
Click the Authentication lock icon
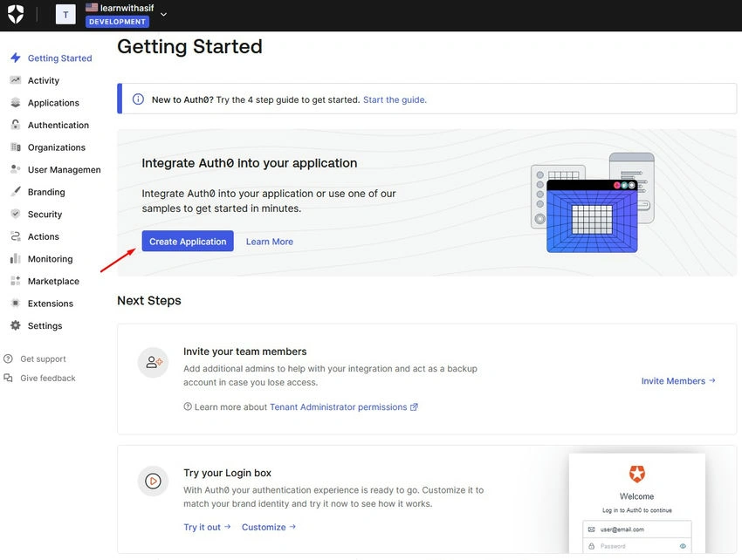point(16,125)
